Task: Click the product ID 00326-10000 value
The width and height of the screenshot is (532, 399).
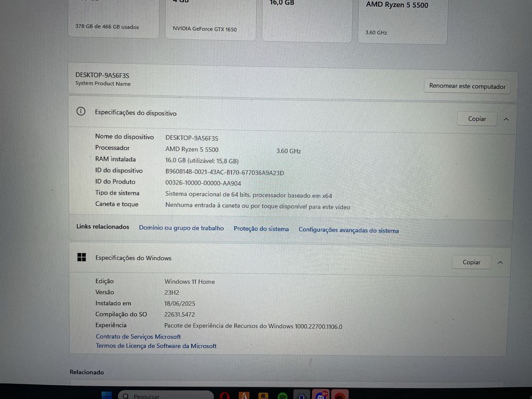Action: click(203, 183)
